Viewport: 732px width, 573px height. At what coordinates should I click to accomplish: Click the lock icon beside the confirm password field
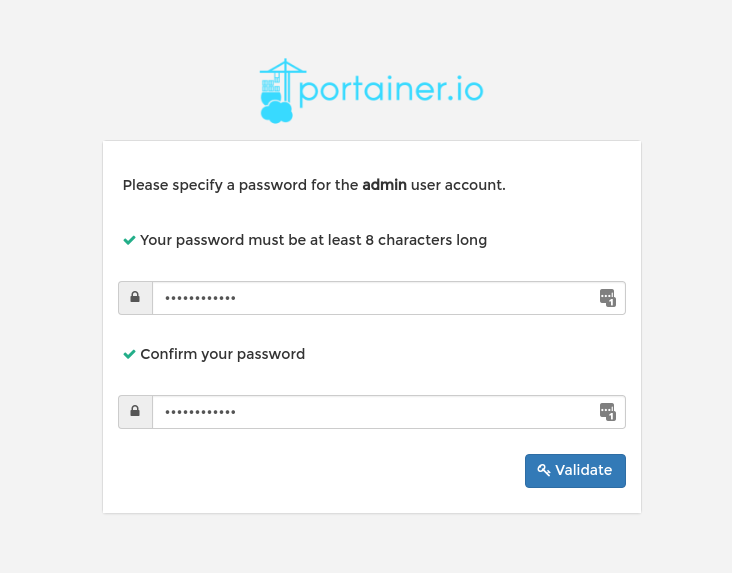tap(135, 411)
